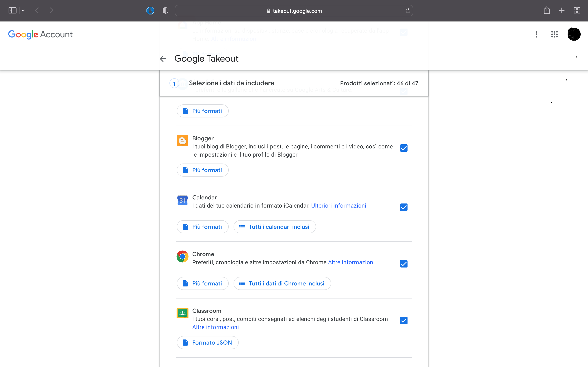This screenshot has height=367, width=588.
Task: Open the tab overview grid
Action: (577, 10)
